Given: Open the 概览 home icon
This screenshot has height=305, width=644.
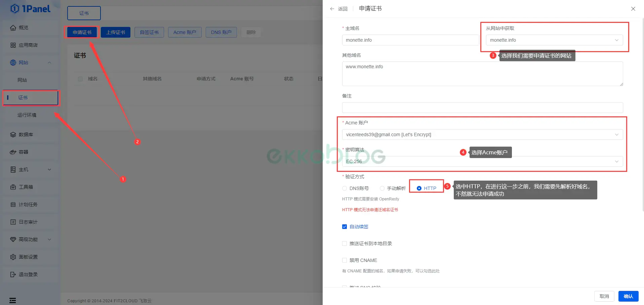Looking at the screenshot, I should 13,28.
